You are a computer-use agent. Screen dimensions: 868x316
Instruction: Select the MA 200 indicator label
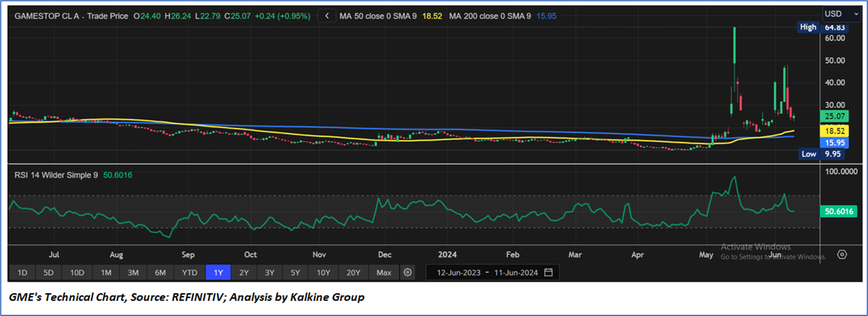pyautogui.click(x=490, y=16)
